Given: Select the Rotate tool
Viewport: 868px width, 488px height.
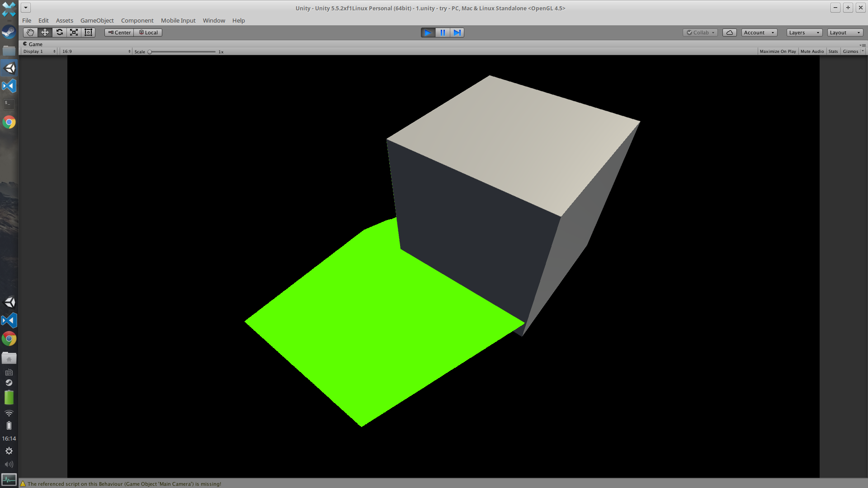Looking at the screenshot, I should (59, 33).
